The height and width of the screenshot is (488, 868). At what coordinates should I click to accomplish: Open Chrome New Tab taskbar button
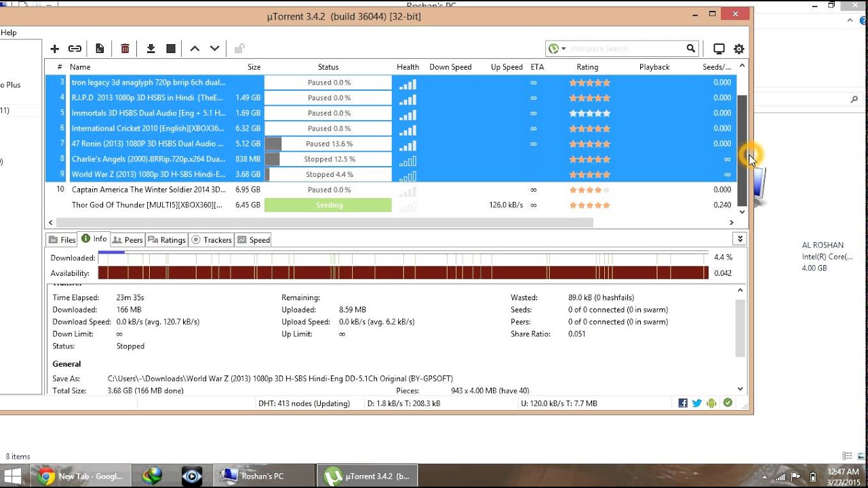pos(81,476)
